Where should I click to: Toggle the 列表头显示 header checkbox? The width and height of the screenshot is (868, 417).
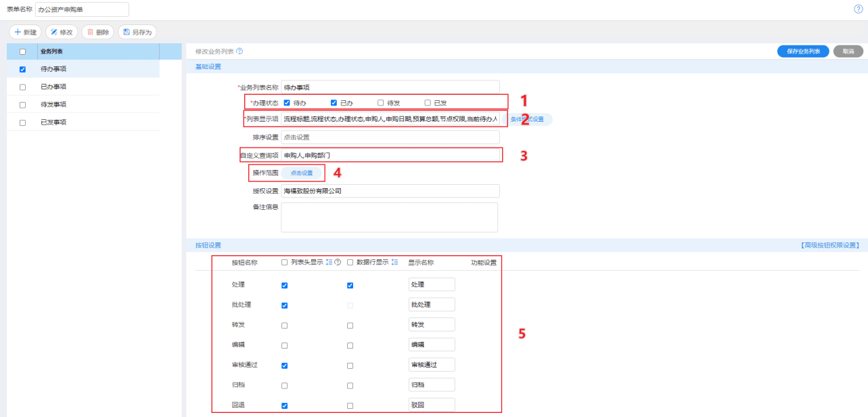(x=284, y=263)
